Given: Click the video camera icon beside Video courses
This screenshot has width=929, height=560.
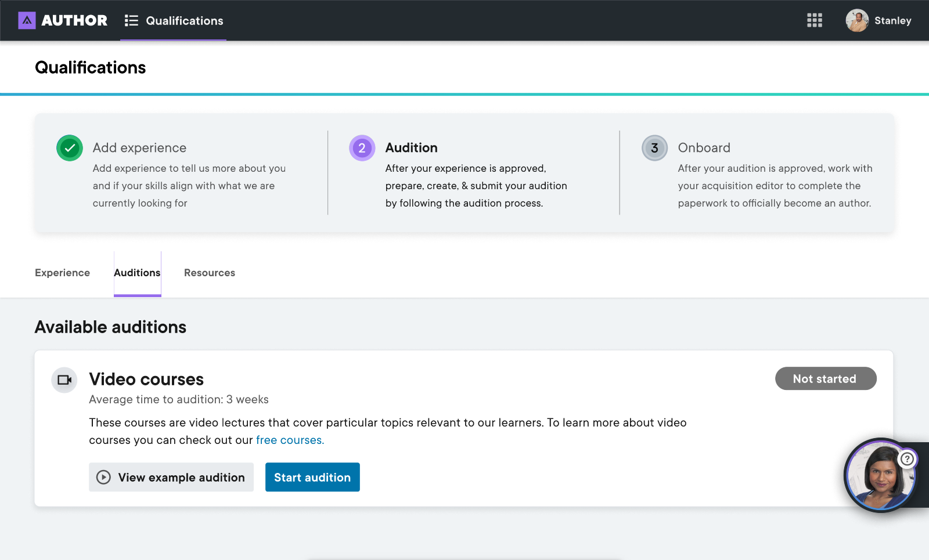Looking at the screenshot, I should point(64,380).
